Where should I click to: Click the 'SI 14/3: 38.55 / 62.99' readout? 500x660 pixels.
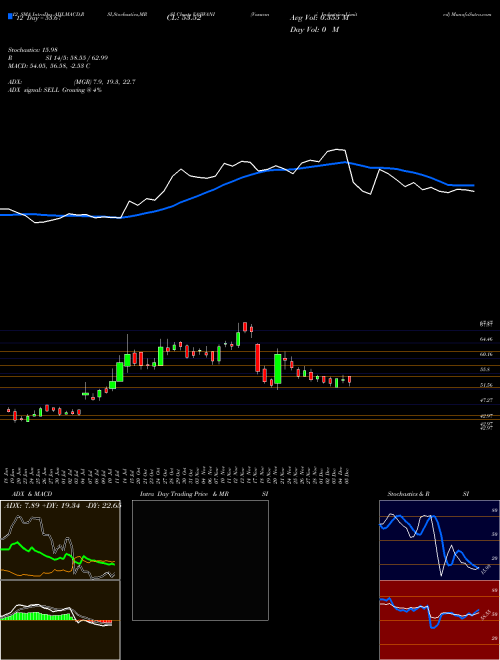(x=77, y=58)
